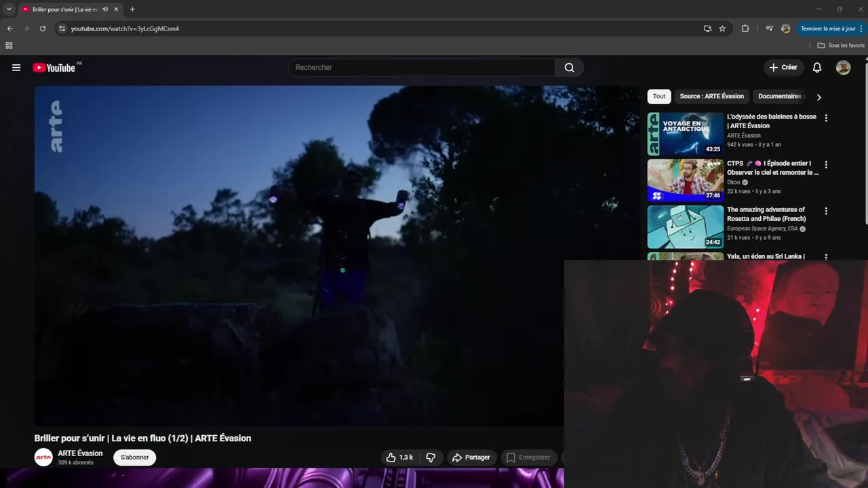Select the Tout filter chip
The image size is (868, 488).
659,96
